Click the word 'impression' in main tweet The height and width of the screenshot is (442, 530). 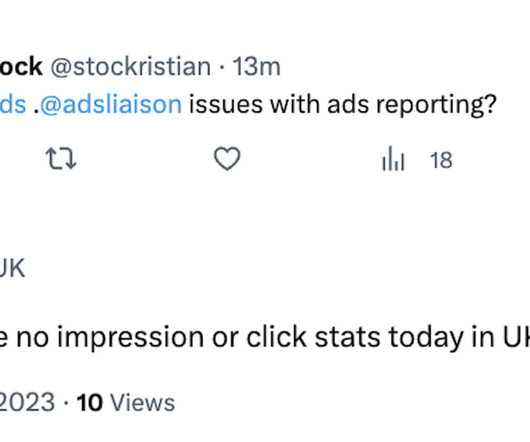[130, 338]
